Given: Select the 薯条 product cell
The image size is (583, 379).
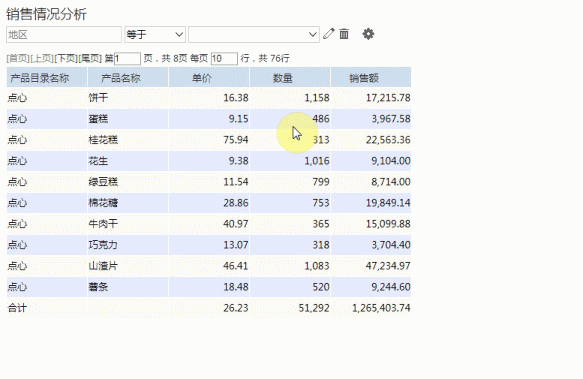Looking at the screenshot, I should pos(128,287).
